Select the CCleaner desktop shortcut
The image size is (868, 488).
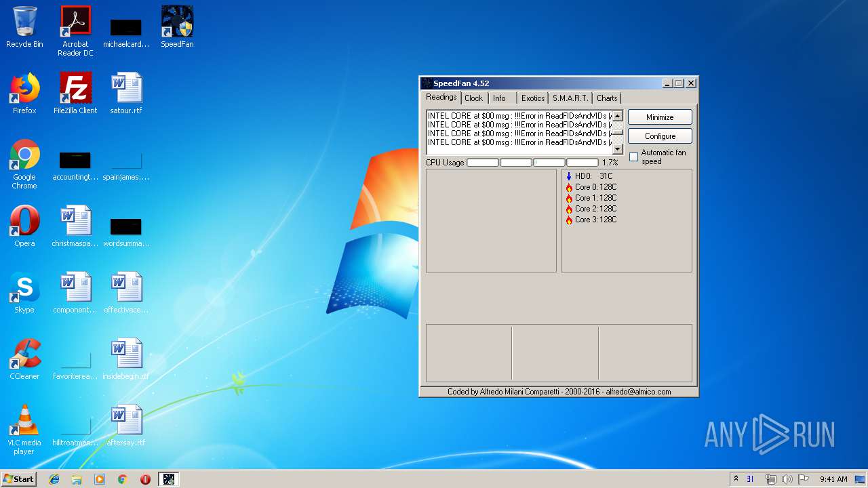click(x=24, y=359)
